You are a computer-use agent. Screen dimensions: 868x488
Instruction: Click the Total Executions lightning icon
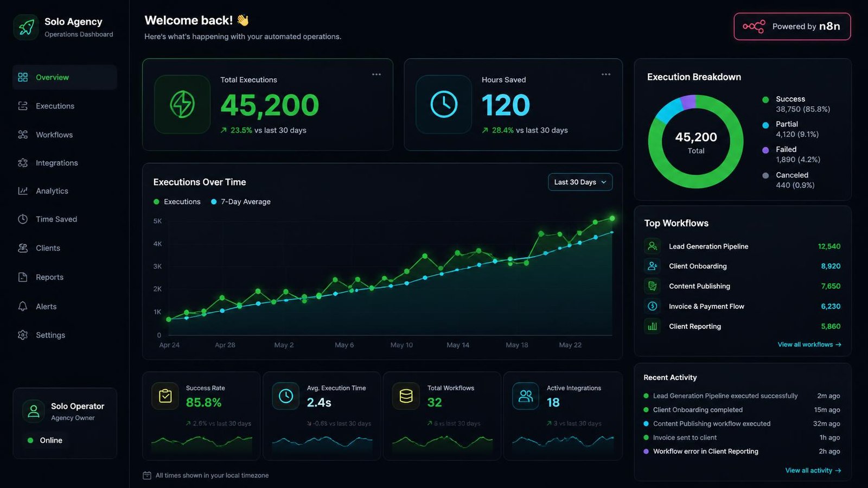(182, 104)
